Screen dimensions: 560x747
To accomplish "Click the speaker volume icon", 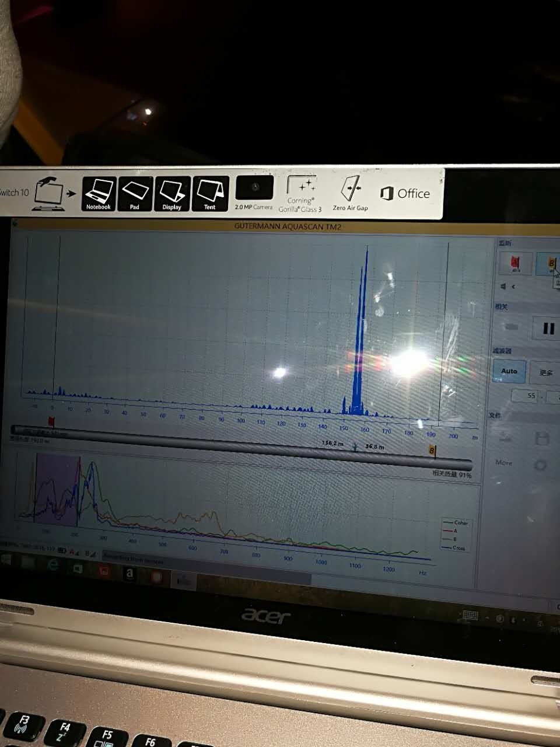I will 504,287.
